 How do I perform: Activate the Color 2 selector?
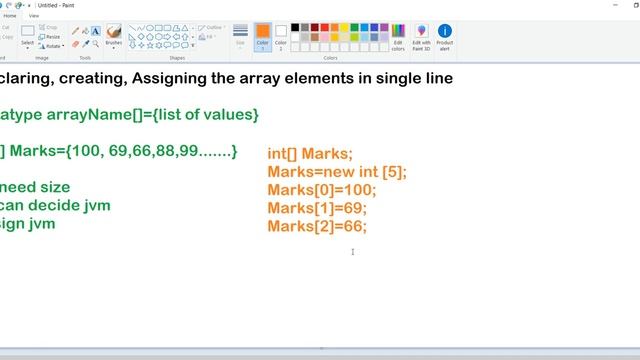click(x=281, y=37)
